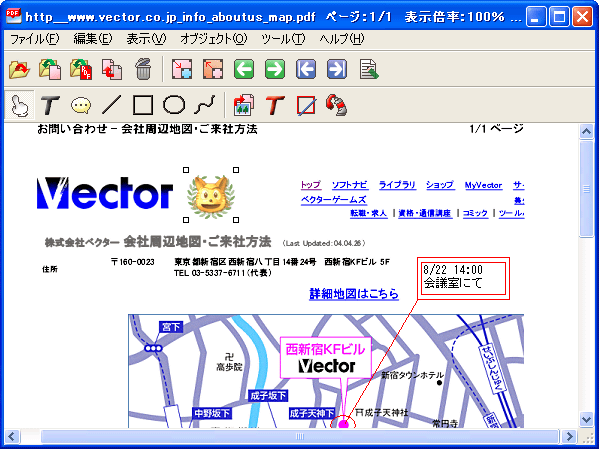Click the vertical scrollbar thumb
This screenshot has width=599, height=449.
586,189
